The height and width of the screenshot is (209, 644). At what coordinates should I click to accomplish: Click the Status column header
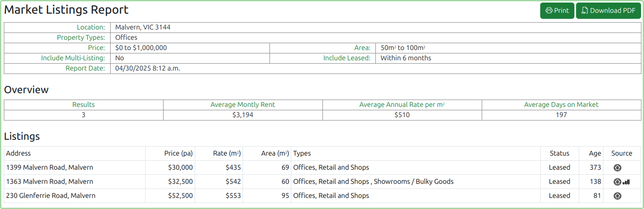click(x=559, y=153)
